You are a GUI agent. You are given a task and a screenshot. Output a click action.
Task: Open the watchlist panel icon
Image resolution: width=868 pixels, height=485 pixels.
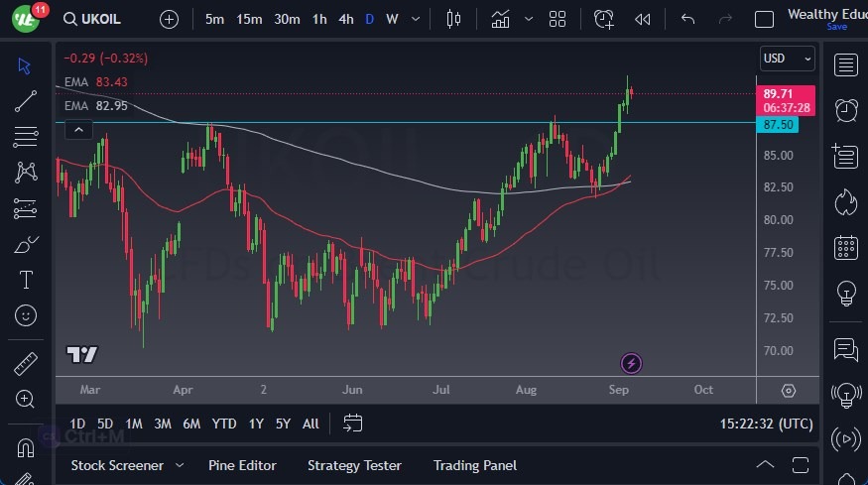[x=846, y=65]
